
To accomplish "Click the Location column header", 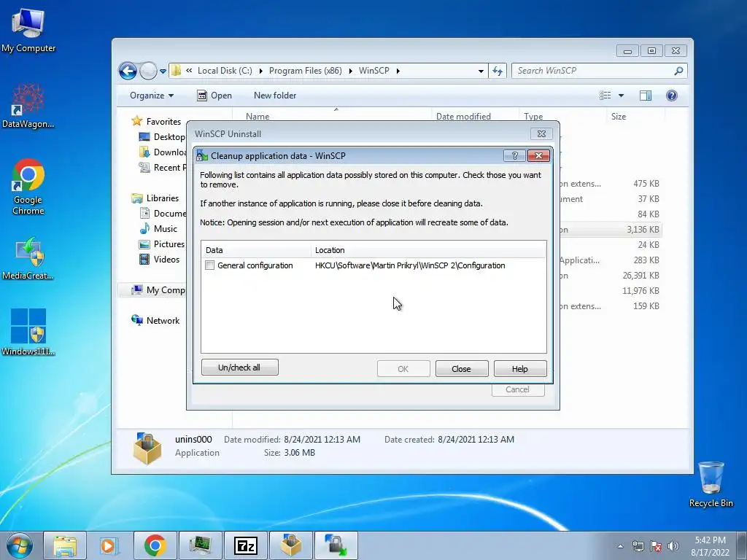I will (428, 250).
